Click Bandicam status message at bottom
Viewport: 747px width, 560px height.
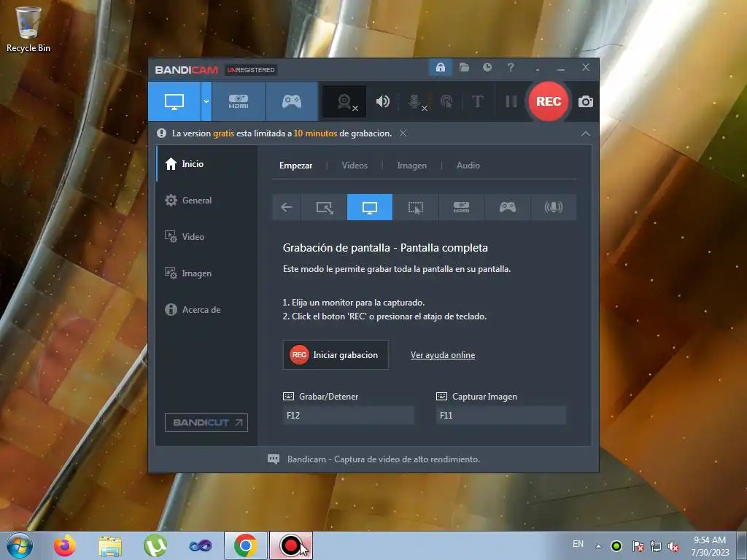(384, 459)
